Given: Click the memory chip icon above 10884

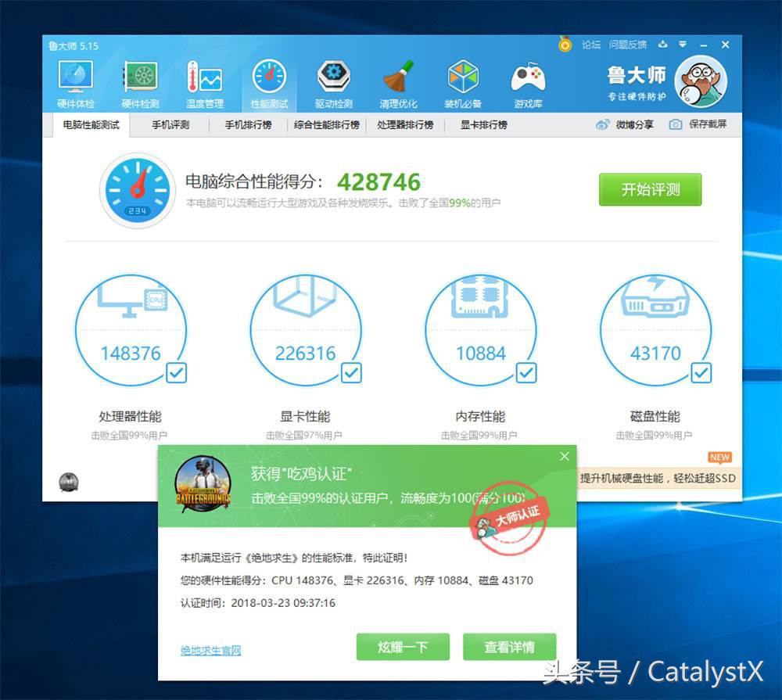Looking at the screenshot, I should [480, 297].
